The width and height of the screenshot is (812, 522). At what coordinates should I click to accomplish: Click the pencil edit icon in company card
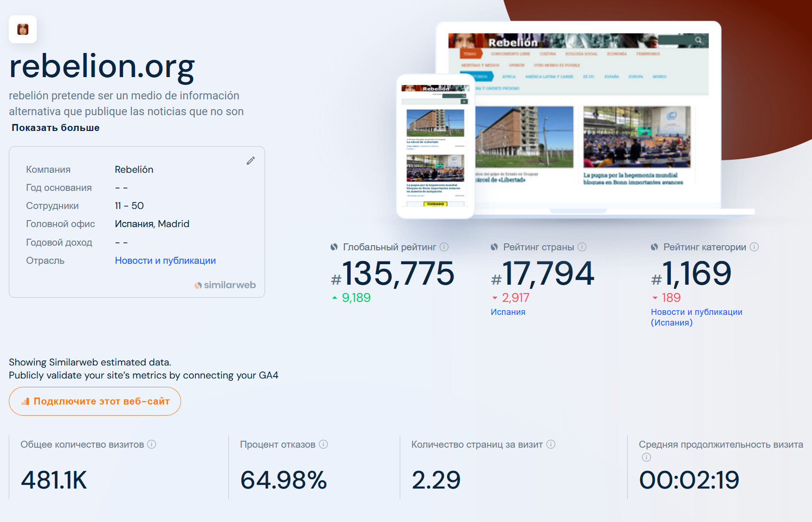click(251, 161)
